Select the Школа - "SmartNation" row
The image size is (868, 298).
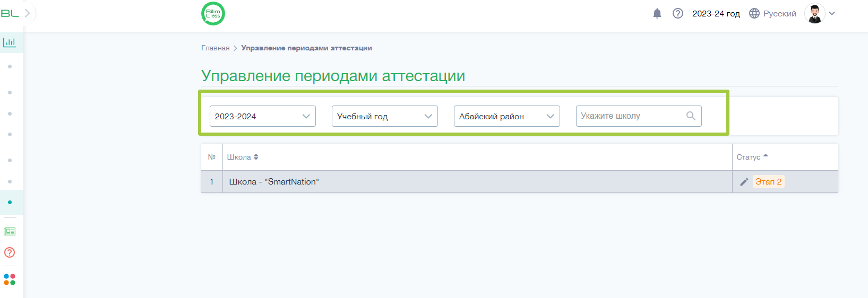tap(520, 182)
